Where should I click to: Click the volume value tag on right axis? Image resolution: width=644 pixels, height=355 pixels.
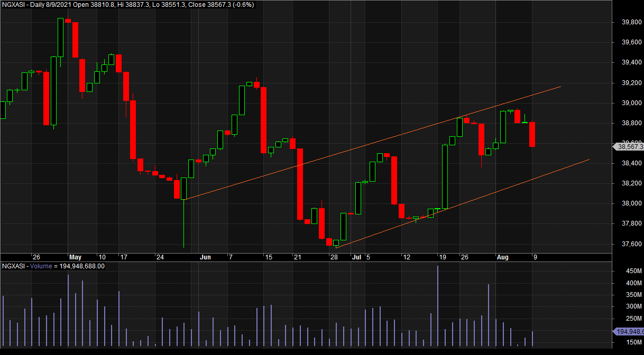628,331
